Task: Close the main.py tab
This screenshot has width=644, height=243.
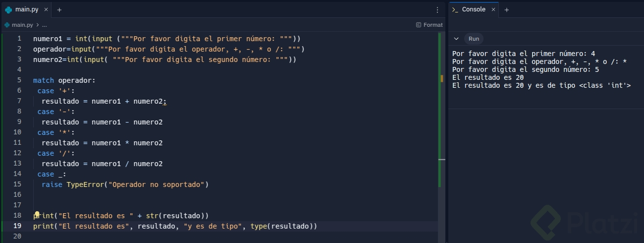Action: pyautogui.click(x=46, y=9)
